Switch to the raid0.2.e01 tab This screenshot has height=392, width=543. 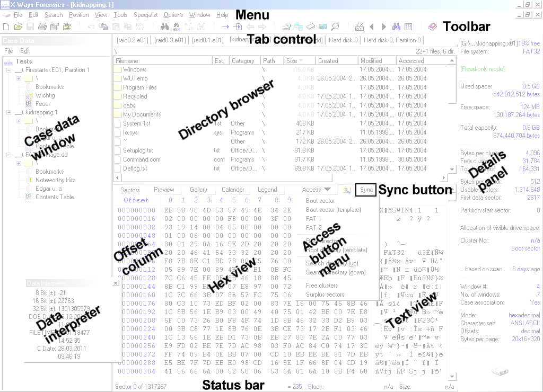click(133, 40)
